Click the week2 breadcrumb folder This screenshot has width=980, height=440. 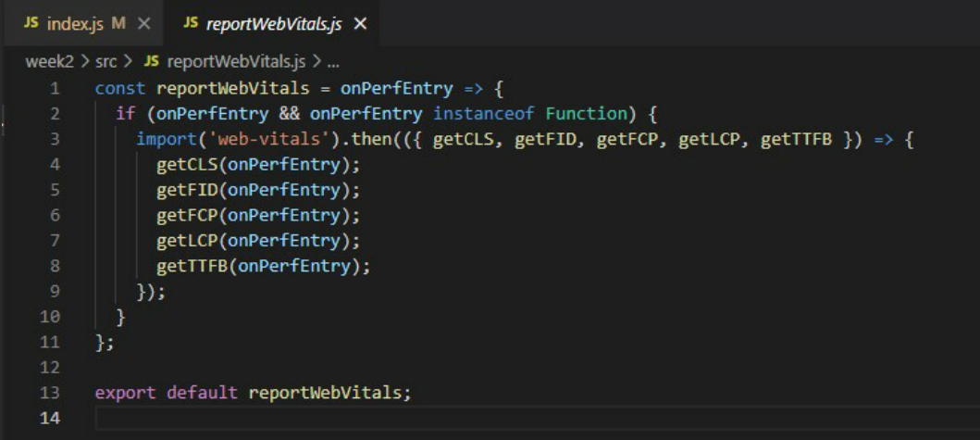(x=49, y=62)
